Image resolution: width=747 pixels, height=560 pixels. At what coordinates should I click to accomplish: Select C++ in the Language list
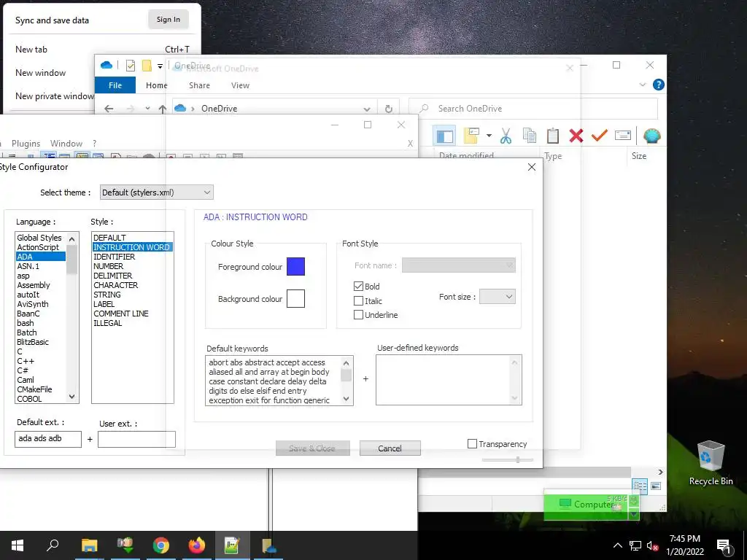(26, 361)
